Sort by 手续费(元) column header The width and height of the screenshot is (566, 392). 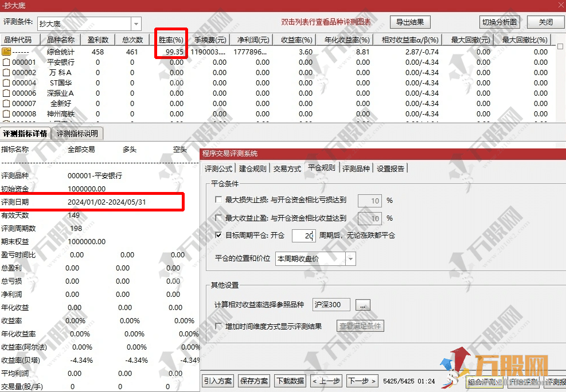210,40
